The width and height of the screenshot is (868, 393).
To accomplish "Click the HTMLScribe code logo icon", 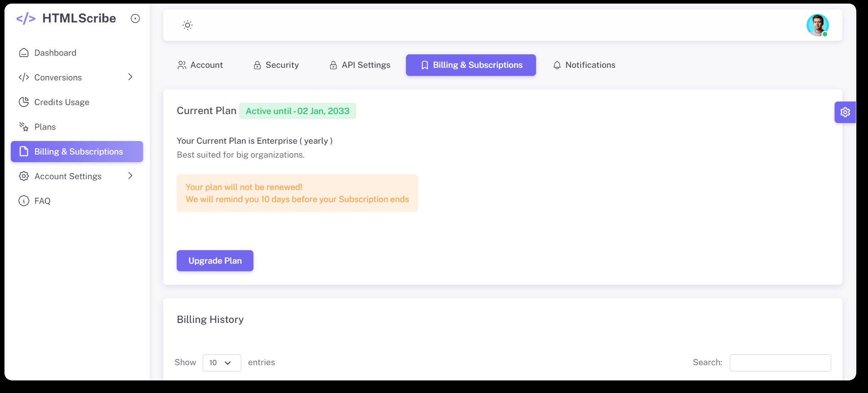I will click(26, 18).
